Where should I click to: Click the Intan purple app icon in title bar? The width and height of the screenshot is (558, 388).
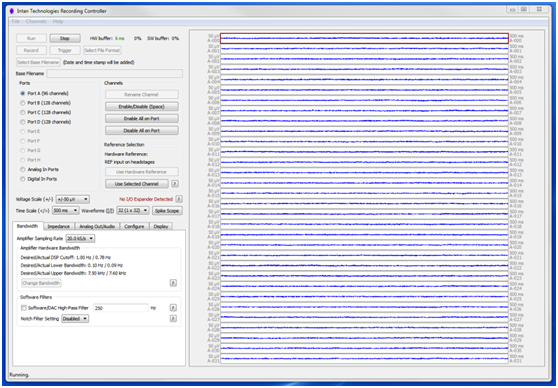pyautogui.click(x=12, y=11)
